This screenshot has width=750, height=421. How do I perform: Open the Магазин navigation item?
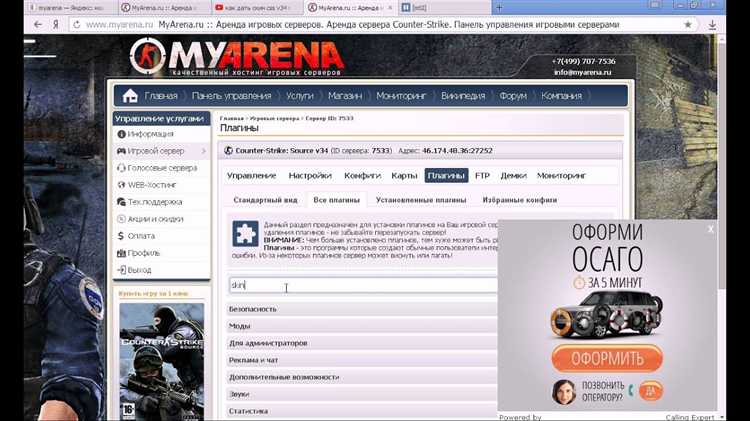[345, 96]
